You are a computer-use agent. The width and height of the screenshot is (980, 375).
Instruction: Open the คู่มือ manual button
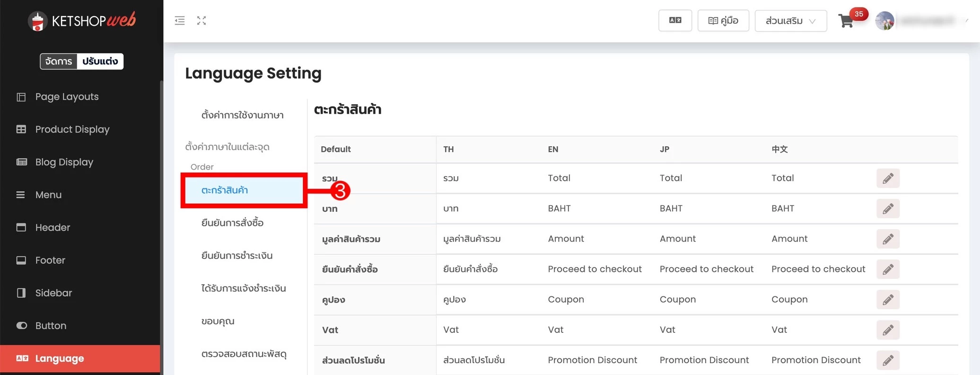723,20
